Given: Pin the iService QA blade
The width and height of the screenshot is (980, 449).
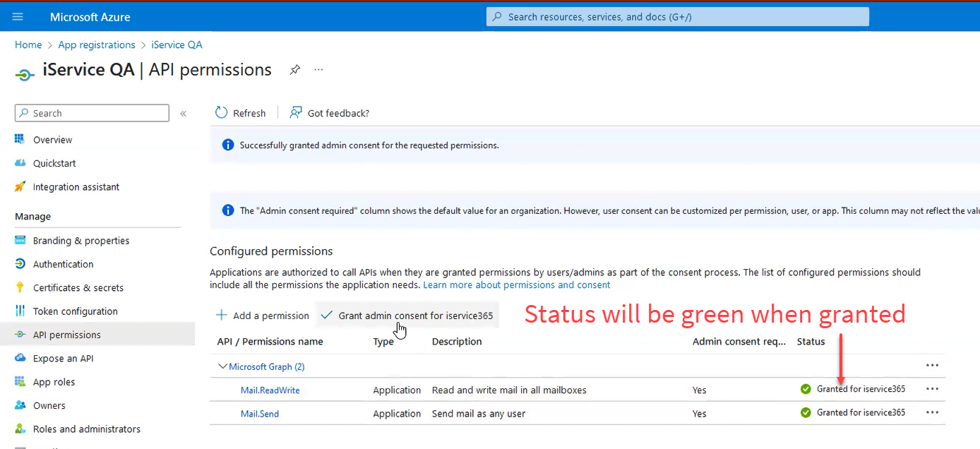Looking at the screenshot, I should (x=295, y=70).
